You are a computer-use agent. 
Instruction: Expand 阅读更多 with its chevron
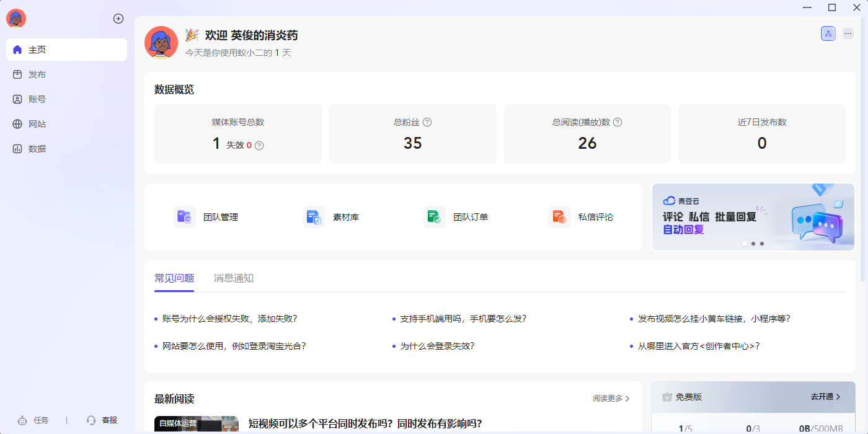[611, 399]
